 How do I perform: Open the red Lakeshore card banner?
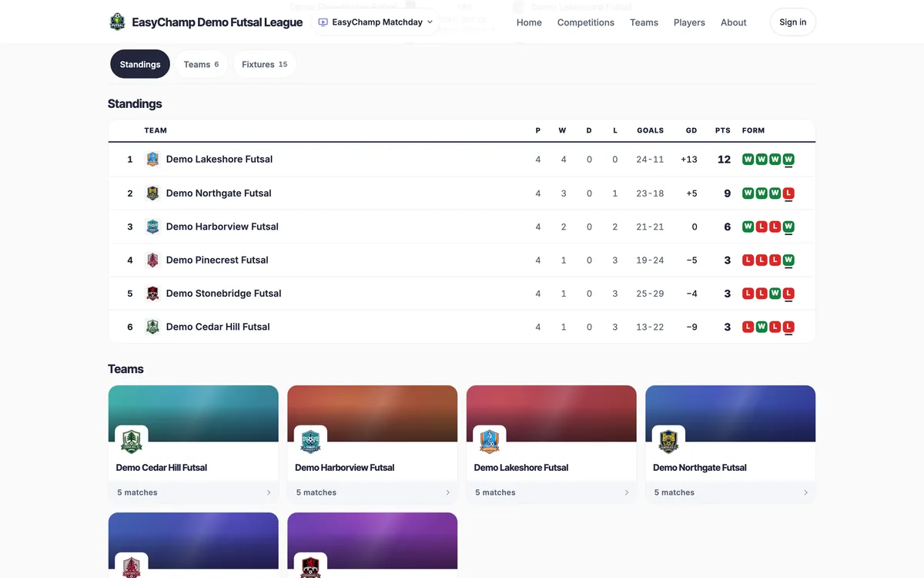(551, 414)
